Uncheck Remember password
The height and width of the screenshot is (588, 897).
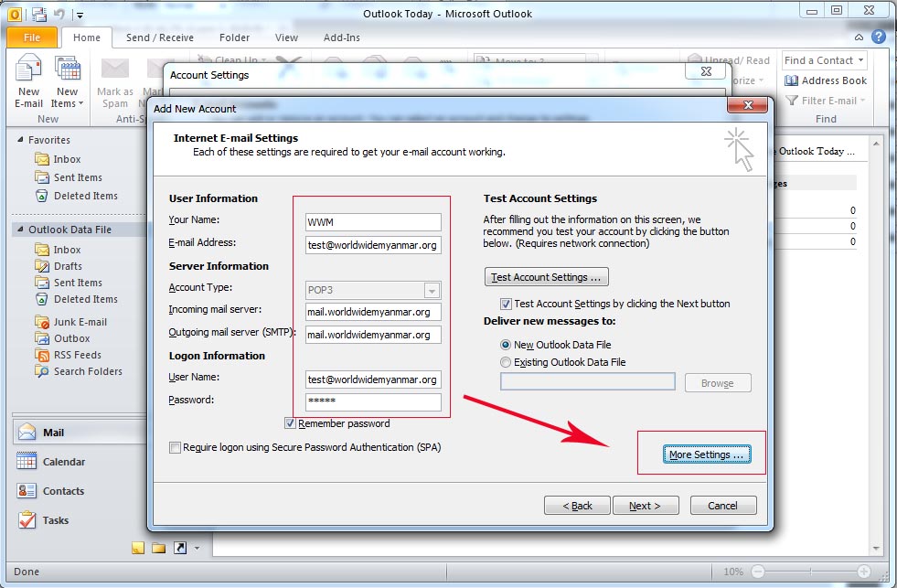[x=291, y=423]
